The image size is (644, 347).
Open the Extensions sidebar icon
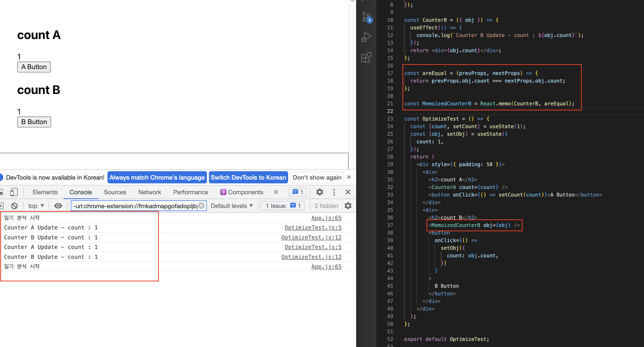(x=366, y=57)
